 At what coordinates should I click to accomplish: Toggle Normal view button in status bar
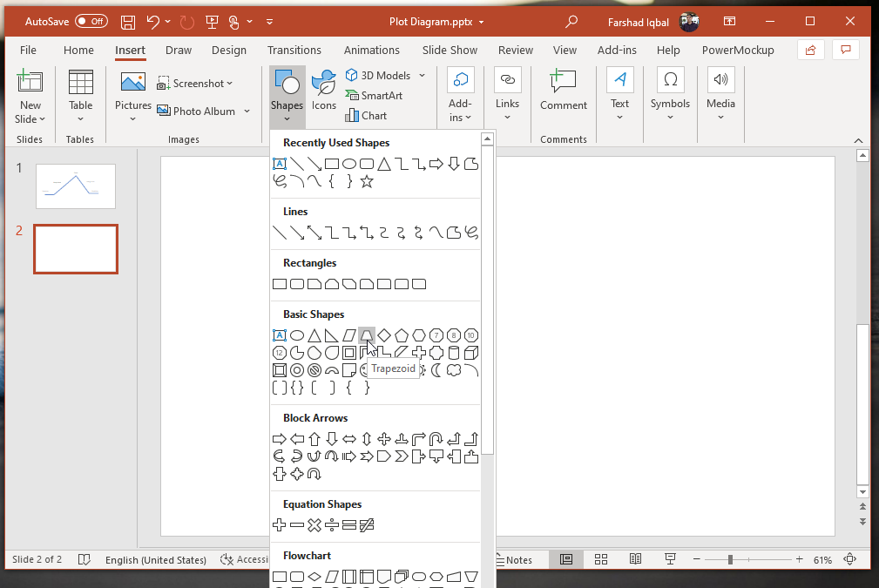point(566,559)
